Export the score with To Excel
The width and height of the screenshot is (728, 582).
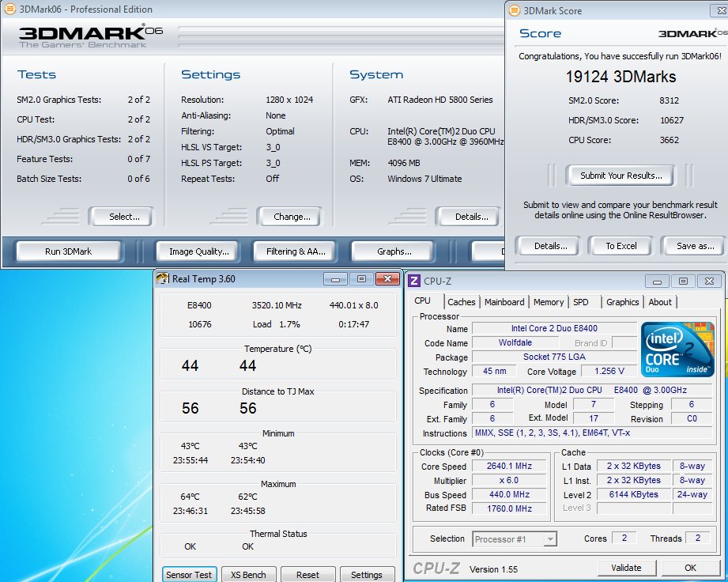point(620,246)
